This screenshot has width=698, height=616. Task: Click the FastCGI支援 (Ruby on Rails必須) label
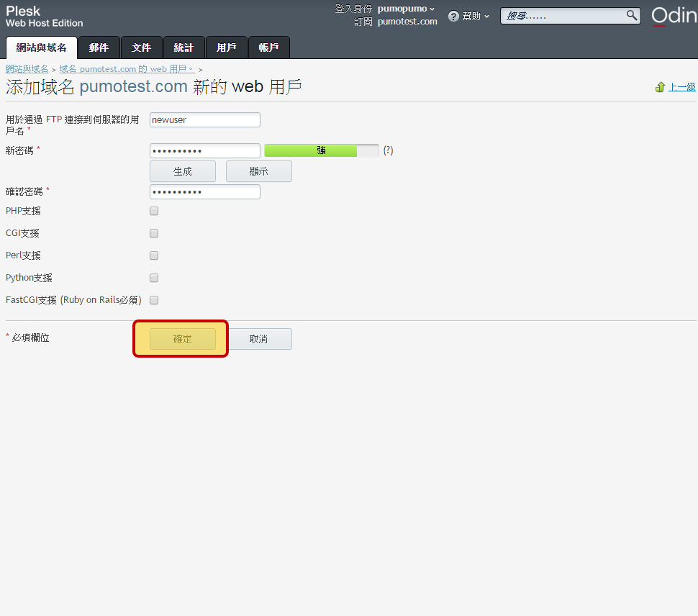(x=73, y=300)
